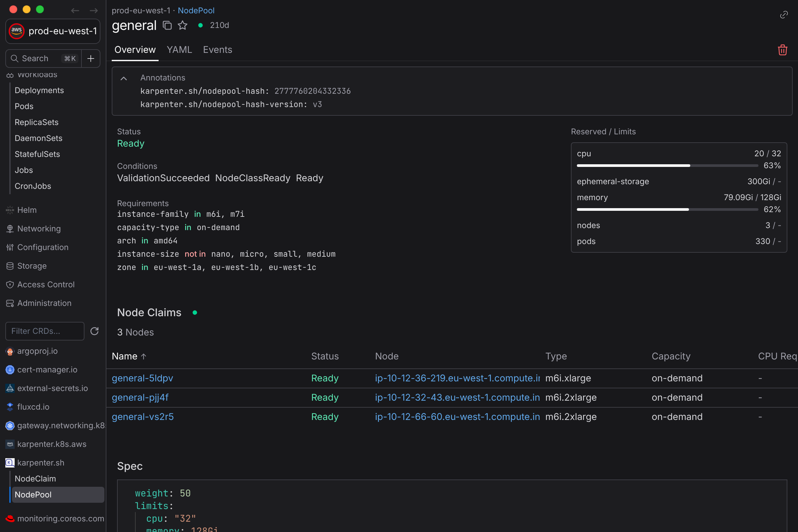Open Deployments under Workloads

(39, 90)
